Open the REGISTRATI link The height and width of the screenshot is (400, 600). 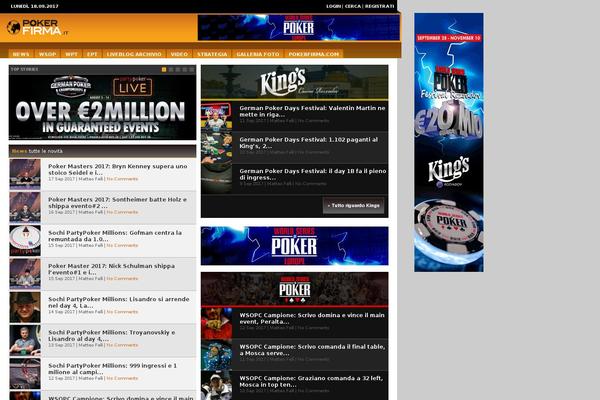[x=379, y=6]
